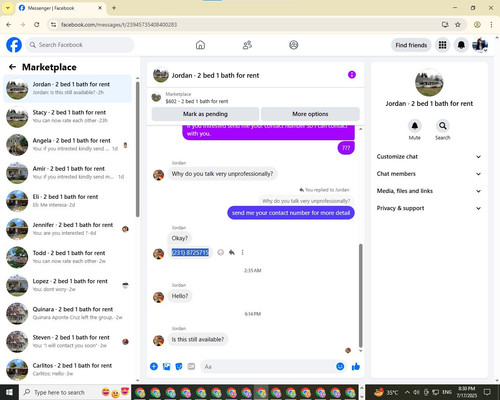Viewport: 500px width, 400px height.
Task: Search in conversation magnifier icon
Action: pos(443,126)
